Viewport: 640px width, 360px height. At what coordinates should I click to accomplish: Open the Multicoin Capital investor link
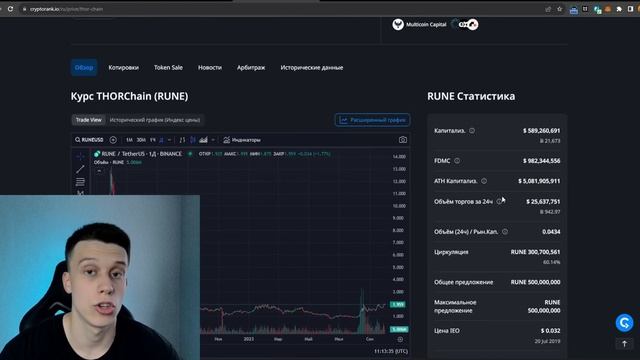click(x=419, y=24)
